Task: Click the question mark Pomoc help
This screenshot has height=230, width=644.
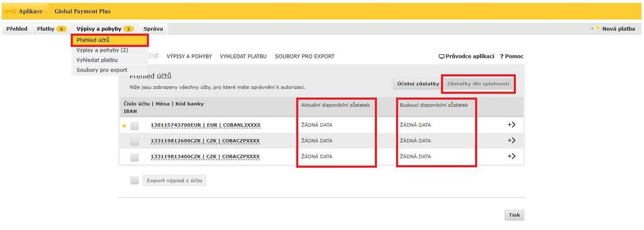Action: [511, 56]
